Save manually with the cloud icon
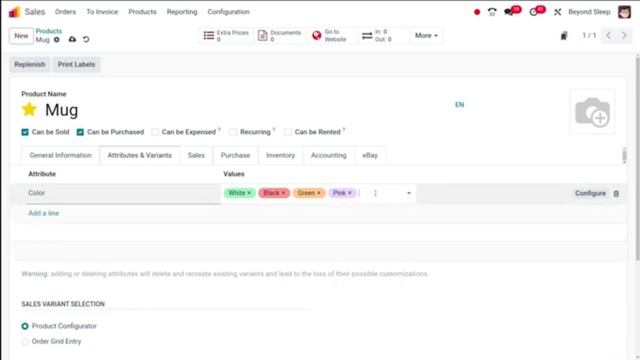The image size is (640, 360). [x=72, y=39]
